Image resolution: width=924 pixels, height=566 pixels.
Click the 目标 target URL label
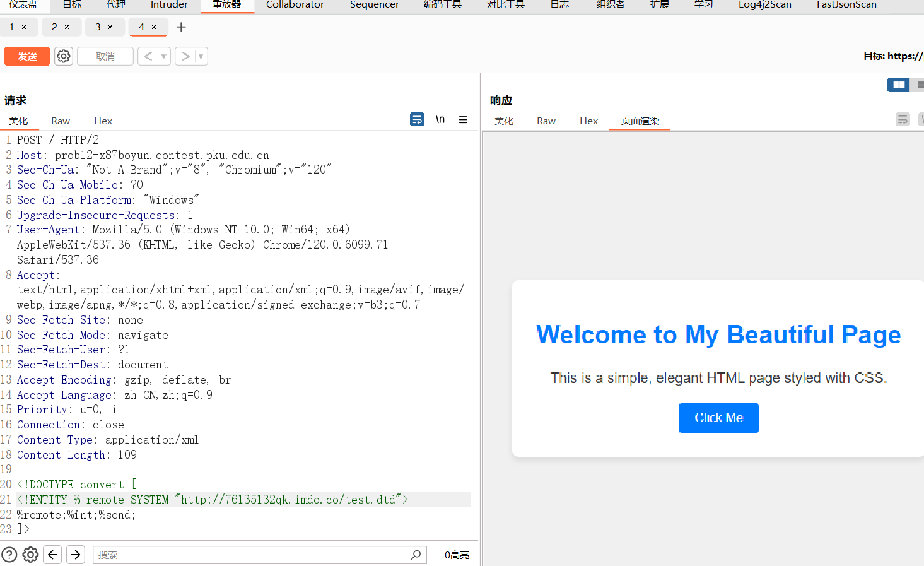[x=892, y=56]
